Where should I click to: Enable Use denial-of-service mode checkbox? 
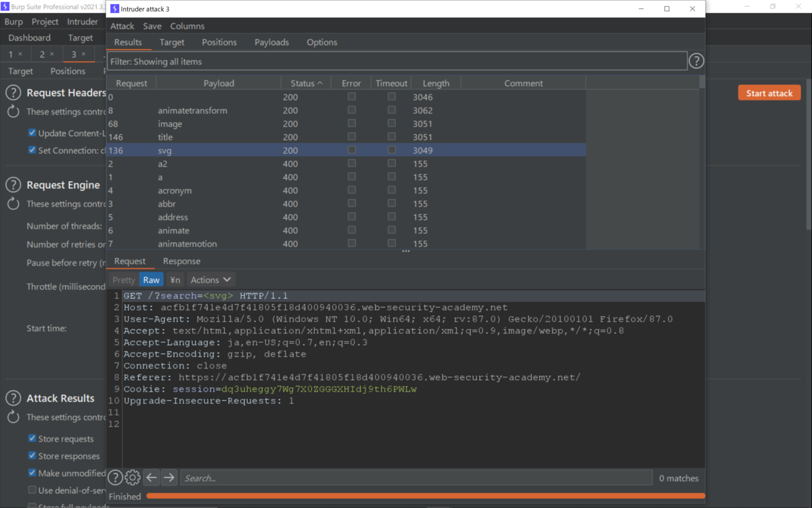tap(32, 490)
